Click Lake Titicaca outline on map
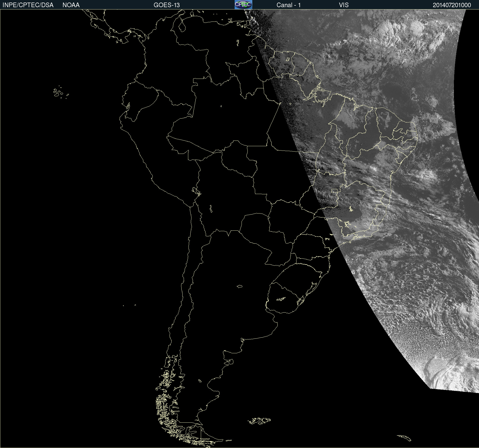The width and height of the screenshot is (479, 448). (196, 191)
